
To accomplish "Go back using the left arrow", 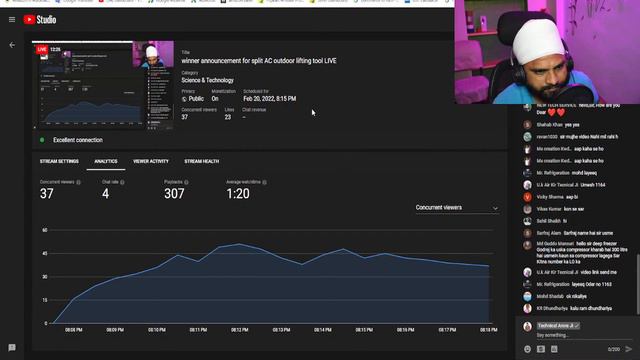I will (12, 45).
